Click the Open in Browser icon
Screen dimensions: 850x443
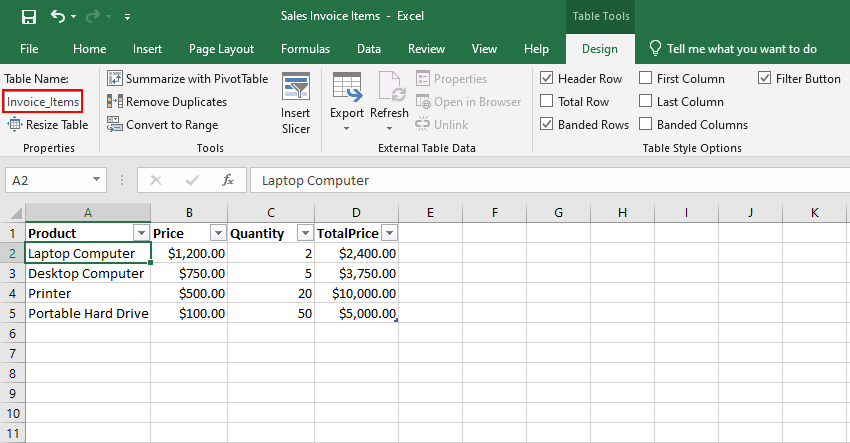423,101
